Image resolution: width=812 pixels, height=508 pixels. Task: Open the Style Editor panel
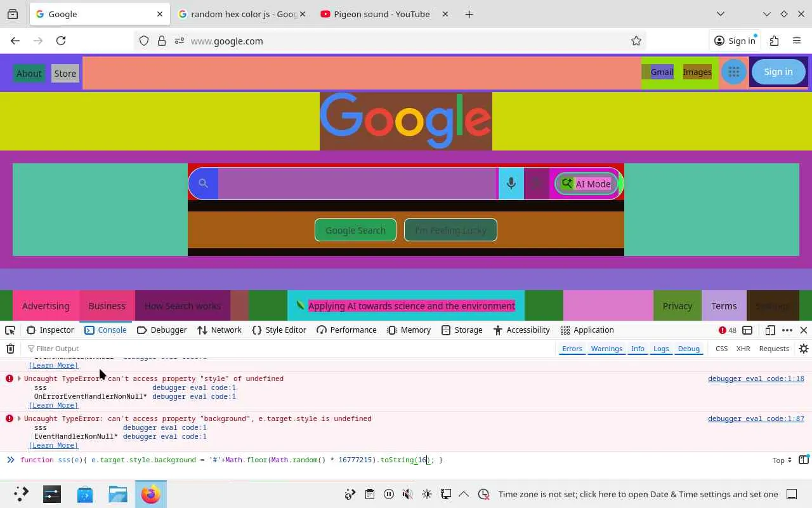(x=279, y=330)
